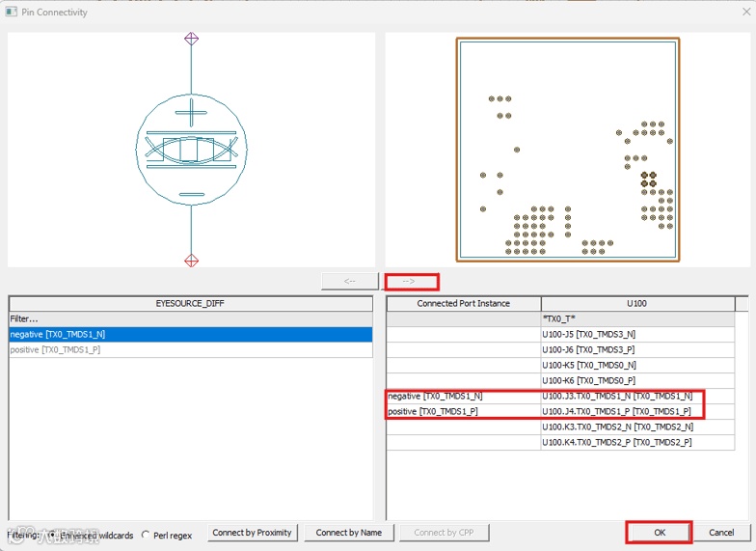Select negative [TX0_TMDS1_N] in EYESOURCE_DIFF list
Screen dimensions: 756x551
click(x=191, y=334)
